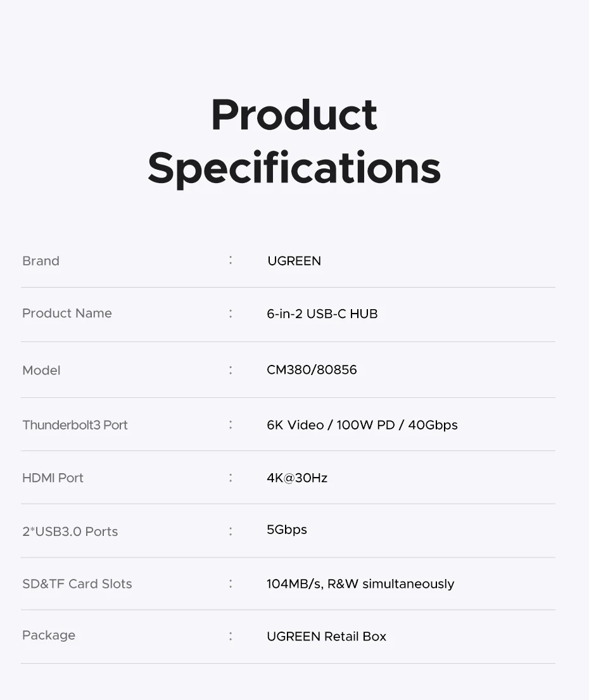Select the Product Name label
589x700 pixels.
[66, 314]
